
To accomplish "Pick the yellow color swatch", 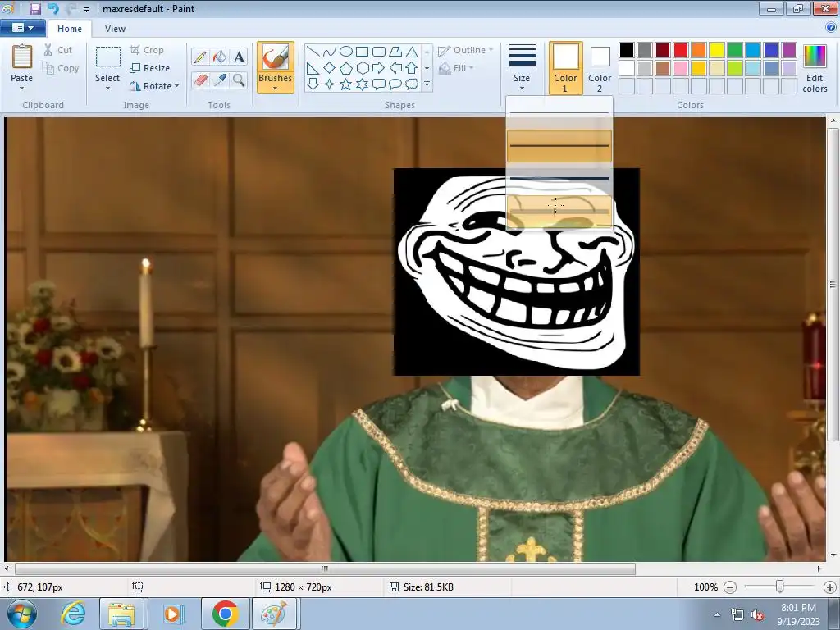I will pos(716,50).
